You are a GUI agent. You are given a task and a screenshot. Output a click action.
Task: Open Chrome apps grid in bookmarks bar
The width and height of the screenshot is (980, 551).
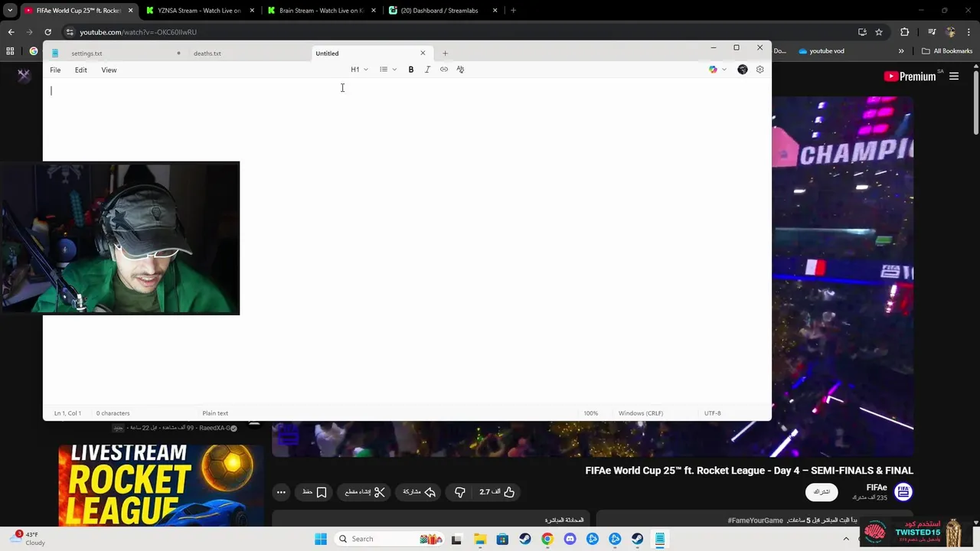[x=10, y=51]
